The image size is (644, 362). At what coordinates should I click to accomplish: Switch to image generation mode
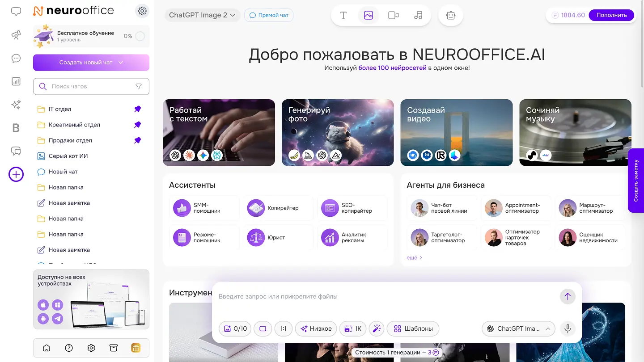point(369,15)
